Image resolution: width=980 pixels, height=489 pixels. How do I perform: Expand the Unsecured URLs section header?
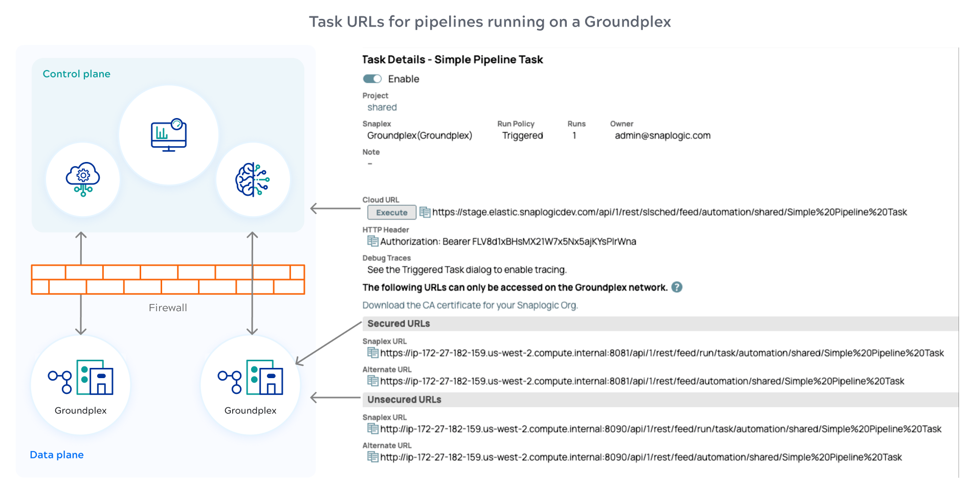404,399
